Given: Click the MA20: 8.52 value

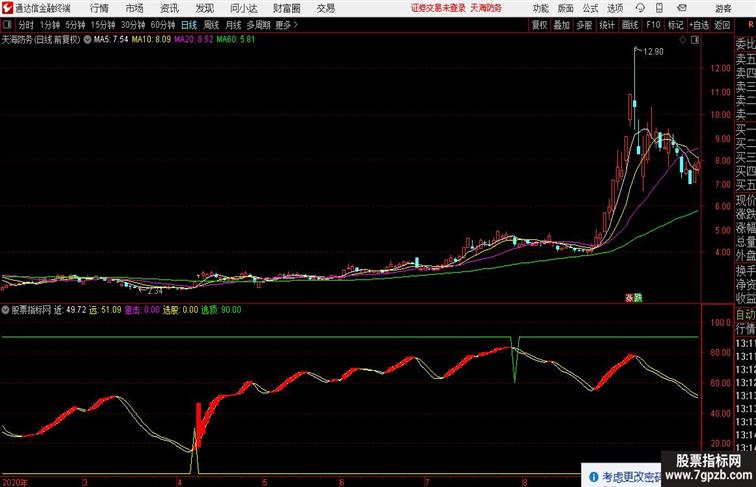Looking at the screenshot, I should (x=194, y=40).
